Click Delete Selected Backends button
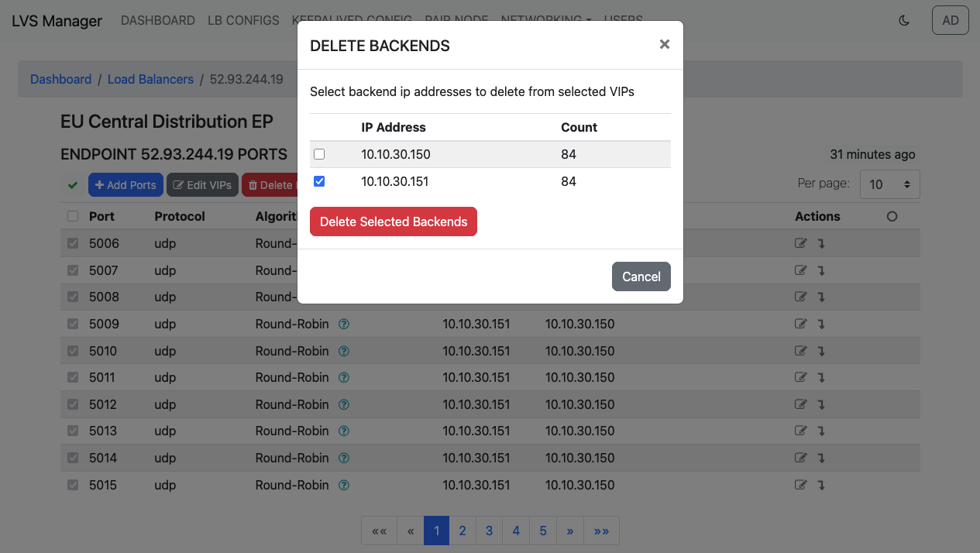The width and height of the screenshot is (980, 553). point(394,222)
